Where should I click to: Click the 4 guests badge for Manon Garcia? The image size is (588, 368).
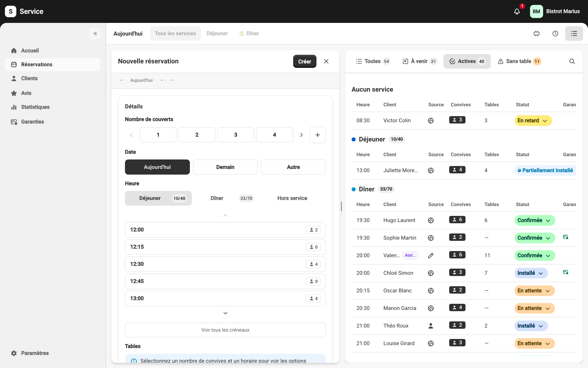point(457,307)
